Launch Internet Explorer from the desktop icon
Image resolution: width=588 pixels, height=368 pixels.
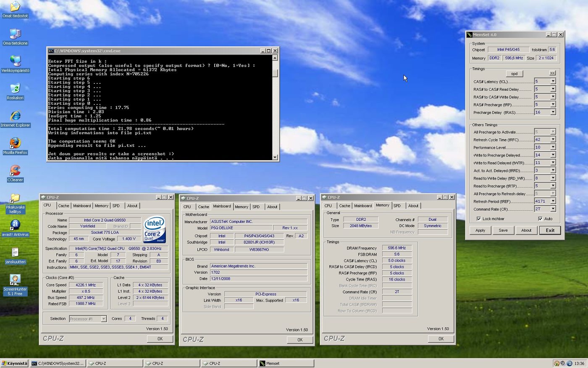(15, 116)
